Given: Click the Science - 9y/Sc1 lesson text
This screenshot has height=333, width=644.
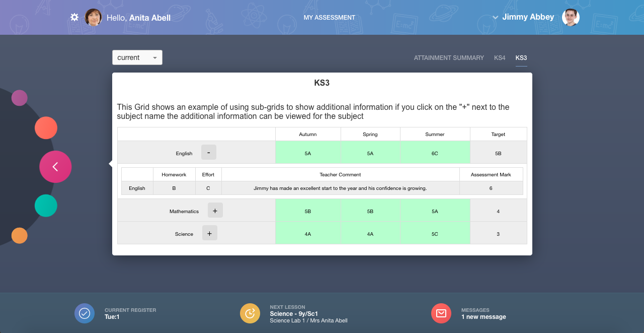Looking at the screenshot, I should pyautogui.click(x=294, y=313).
